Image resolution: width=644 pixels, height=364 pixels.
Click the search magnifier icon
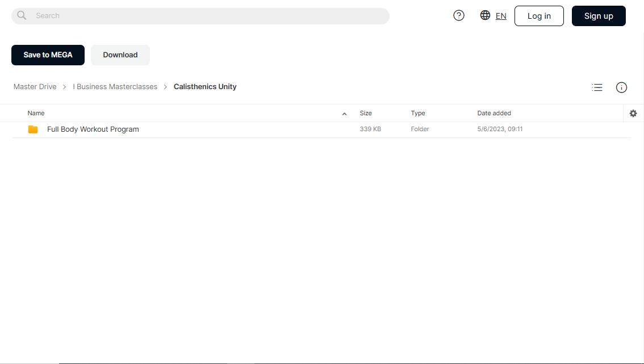(x=22, y=15)
